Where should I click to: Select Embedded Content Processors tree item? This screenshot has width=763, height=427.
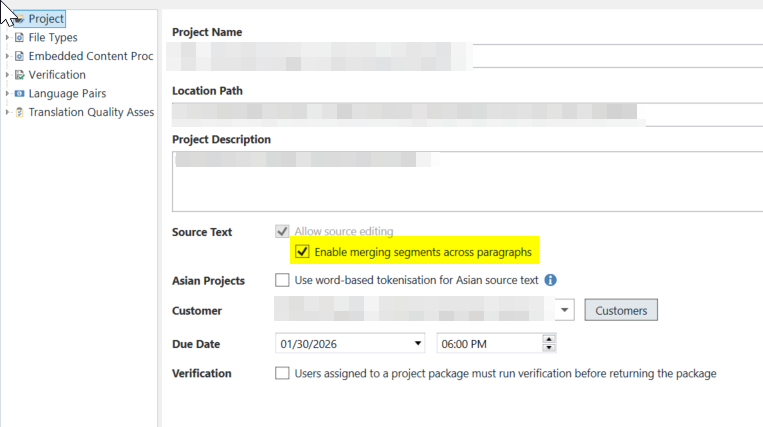point(91,56)
